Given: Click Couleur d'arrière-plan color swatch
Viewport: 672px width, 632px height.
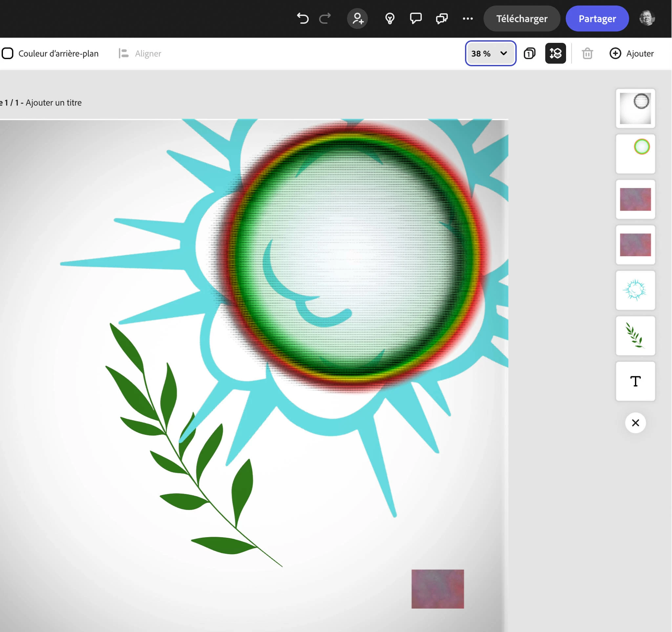Looking at the screenshot, I should coord(8,53).
